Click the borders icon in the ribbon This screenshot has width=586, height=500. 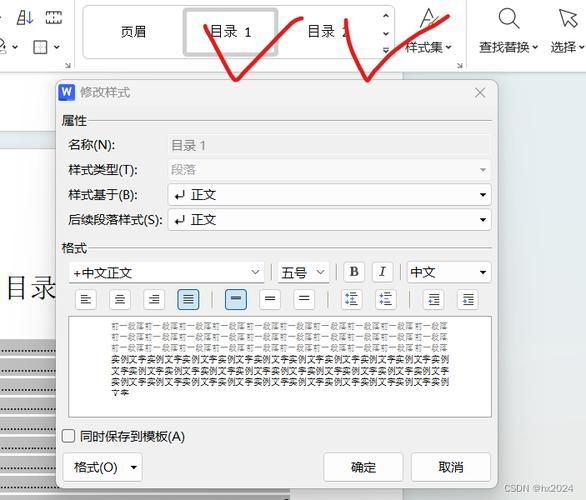pyautogui.click(x=40, y=47)
